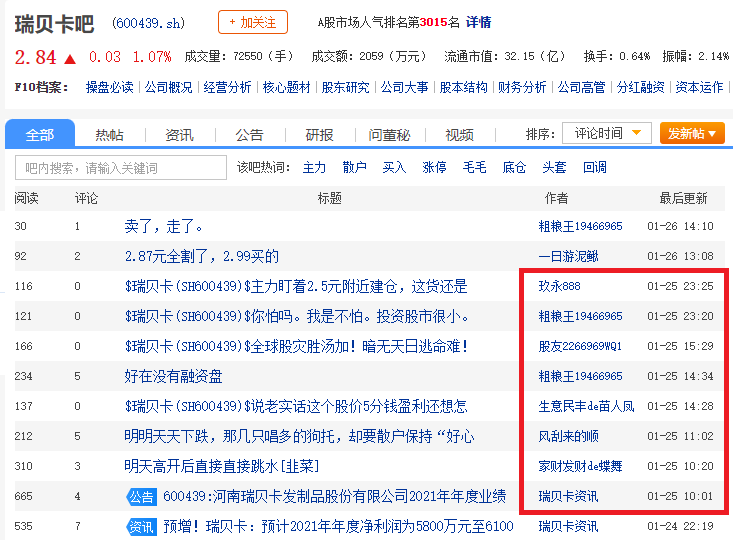The image size is (733, 544).
Task: Open post 明天高开后直接直接跳水
Action: pos(222,466)
